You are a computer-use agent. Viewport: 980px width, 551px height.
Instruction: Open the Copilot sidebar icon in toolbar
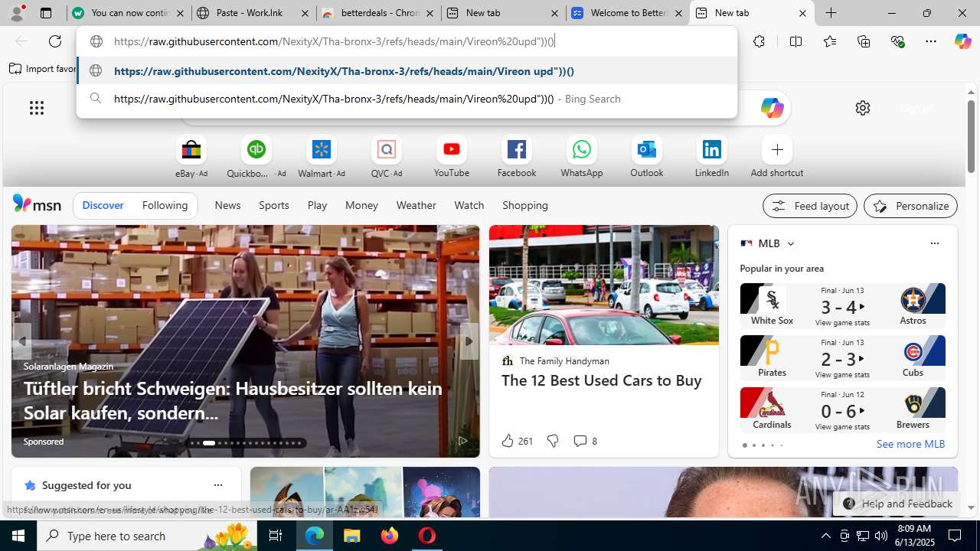(962, 41)
